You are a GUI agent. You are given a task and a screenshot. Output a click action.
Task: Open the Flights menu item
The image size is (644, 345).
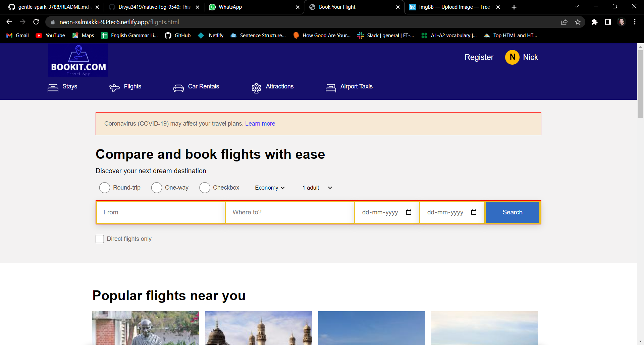132,86
